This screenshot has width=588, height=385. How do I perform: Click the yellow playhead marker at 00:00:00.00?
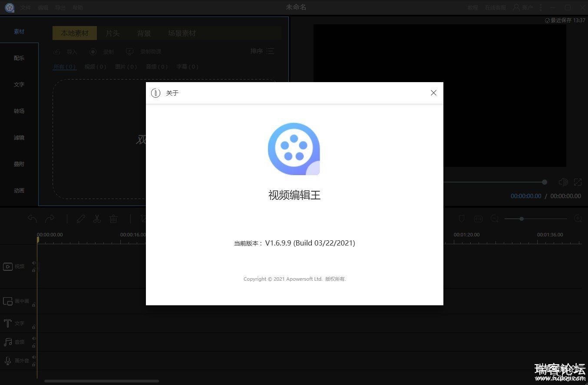38,239
